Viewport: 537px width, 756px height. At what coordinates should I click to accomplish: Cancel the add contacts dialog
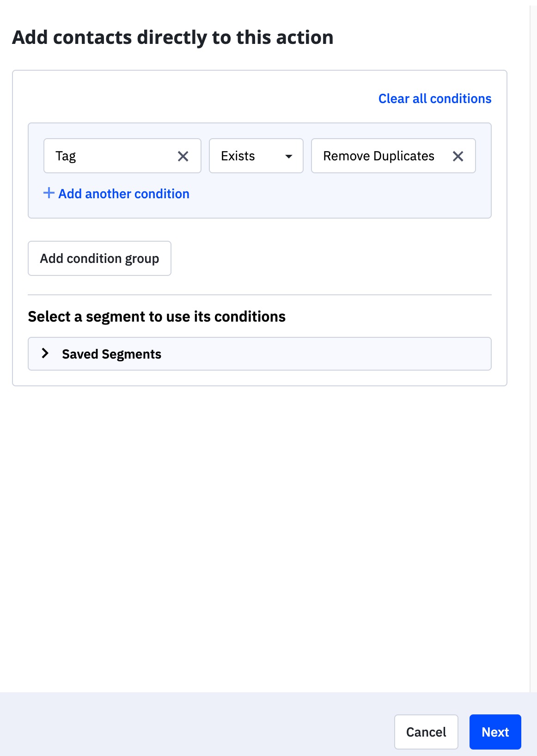426,732
